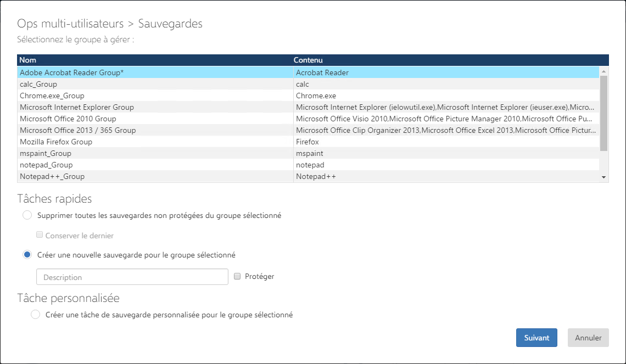626x364 pixels.
Task: Check the 'Protéger' checkbox
Action: (x=237, y=277)
